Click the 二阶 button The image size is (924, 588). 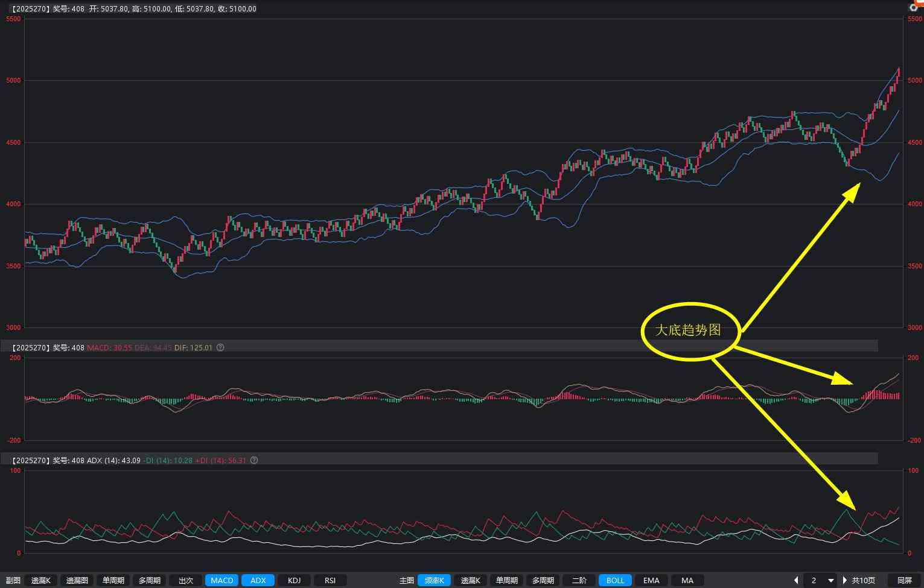click(x=579, y=580)
